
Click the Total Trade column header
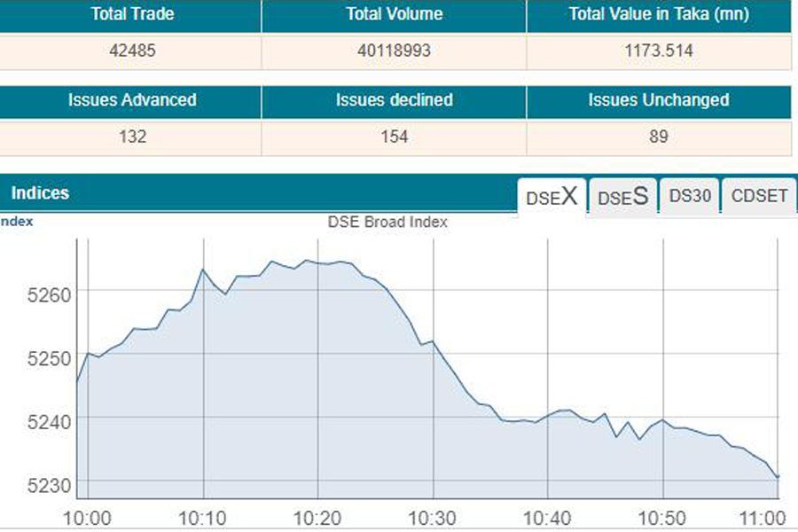click(132, 14)
